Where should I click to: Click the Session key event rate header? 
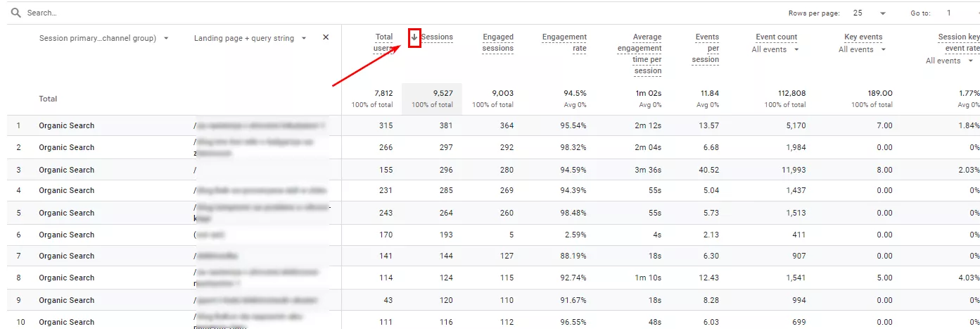(x=959, y=43)
